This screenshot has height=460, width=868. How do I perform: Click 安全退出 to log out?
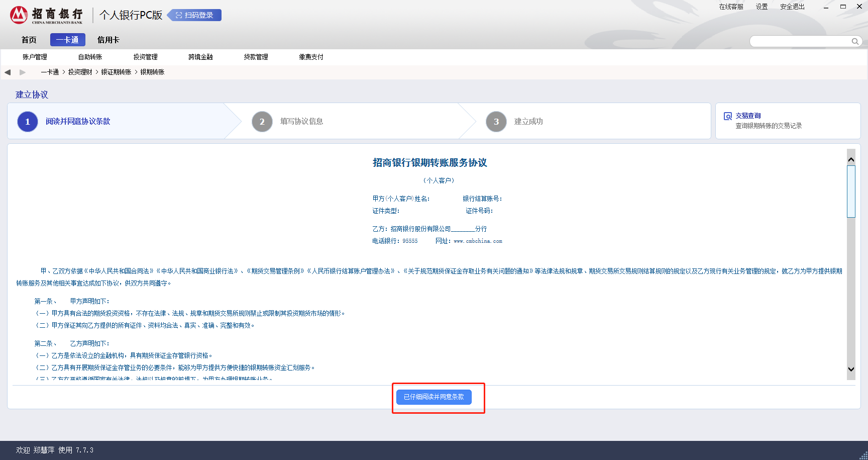tap(792, 7)
